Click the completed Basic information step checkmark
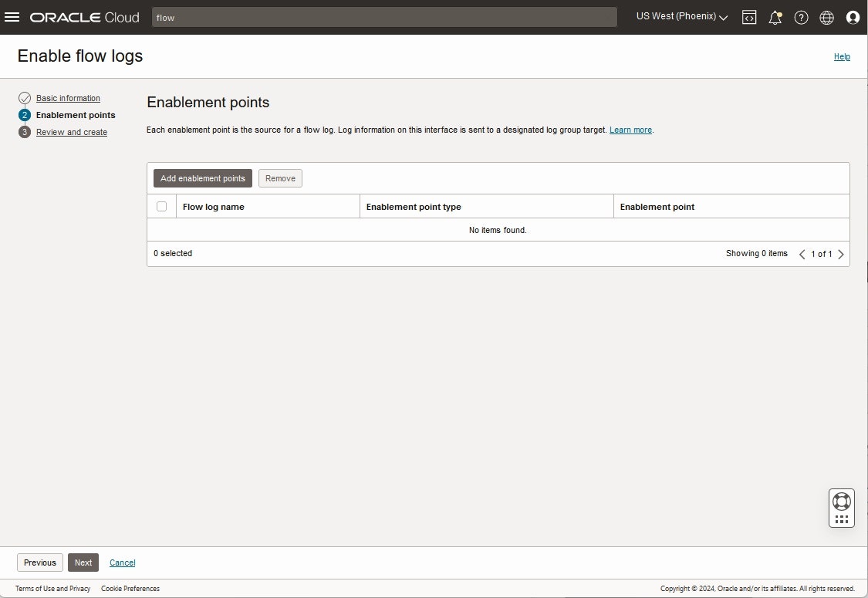This screenshot has width=868, height=598. tap(25, 98)
